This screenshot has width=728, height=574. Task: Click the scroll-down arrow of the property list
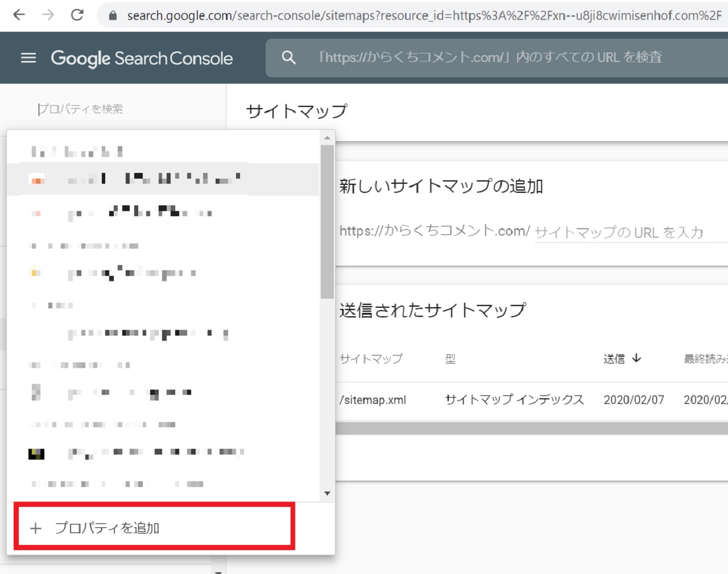pos(327,493)
